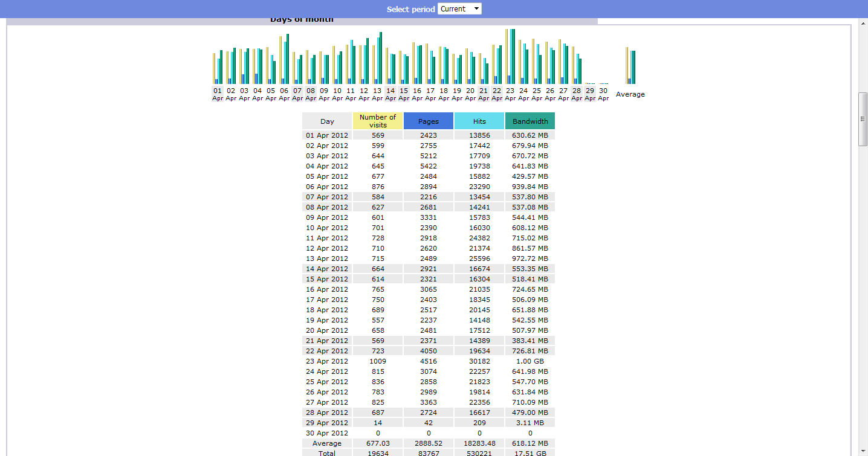Click the Average row label in the table

[x=327, y=443]
